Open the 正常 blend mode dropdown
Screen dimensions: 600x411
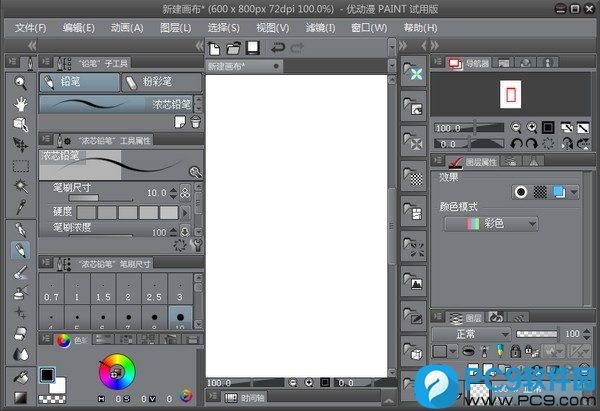[x=471, y=334]
